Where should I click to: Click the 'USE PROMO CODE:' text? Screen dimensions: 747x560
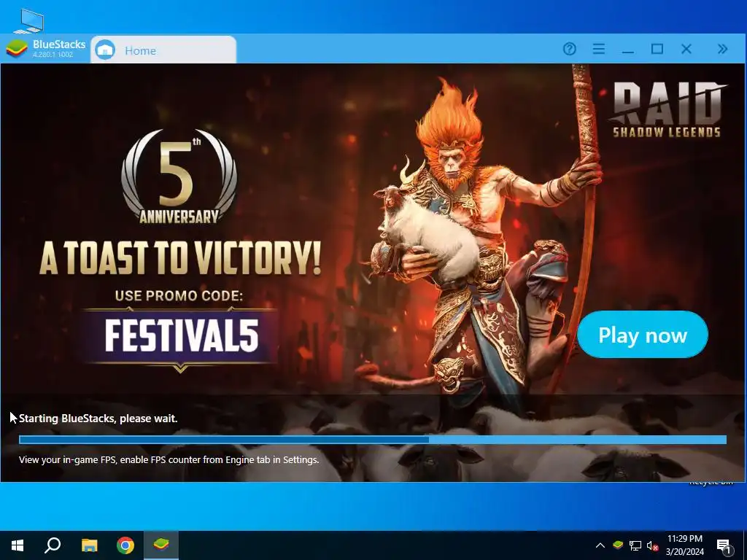(179, 296)
